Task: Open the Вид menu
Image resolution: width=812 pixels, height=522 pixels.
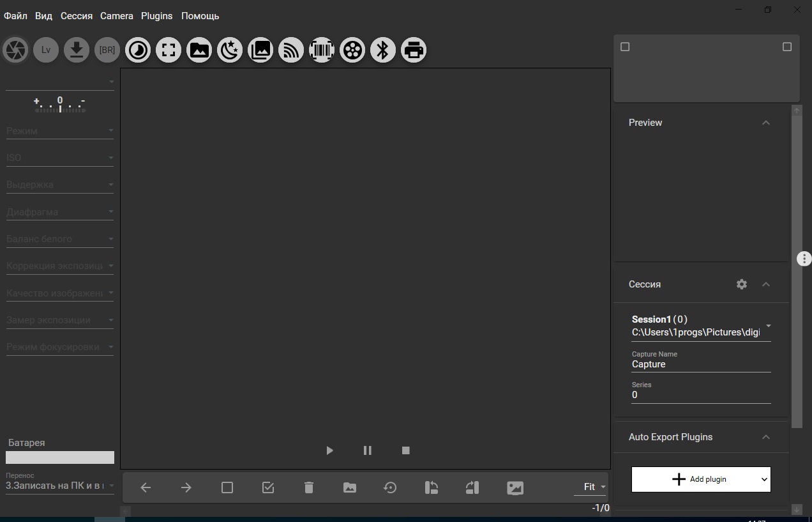Action: (x=43, y=16)
